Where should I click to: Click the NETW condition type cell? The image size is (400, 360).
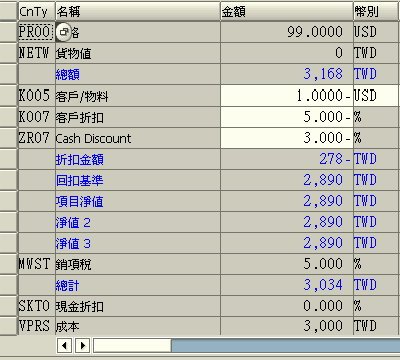[x=36, y=53]
